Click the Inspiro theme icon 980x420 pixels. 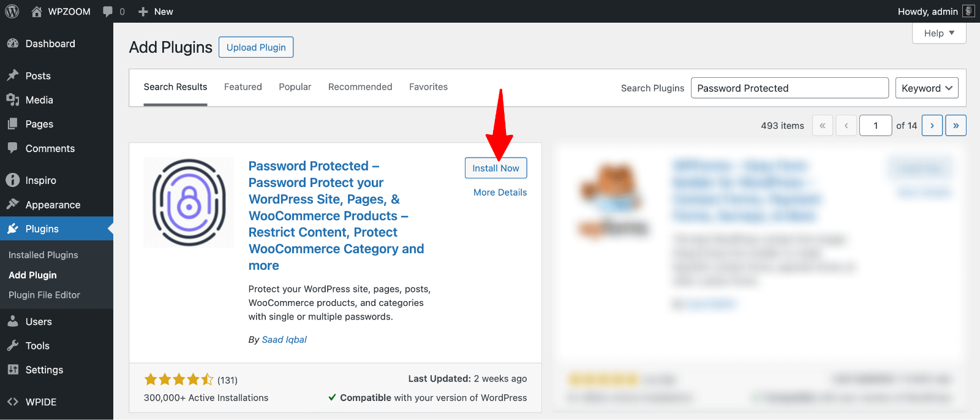coord(13,180)
